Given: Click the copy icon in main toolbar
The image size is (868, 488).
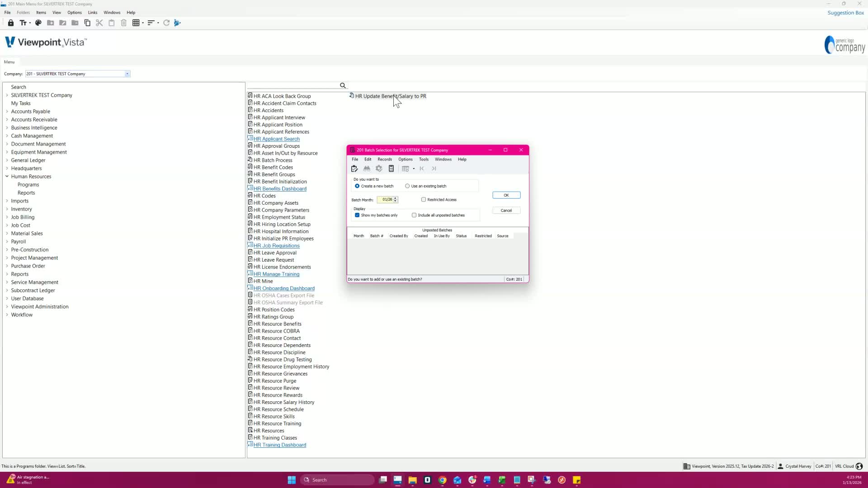Looking at the screenshot, I should 87,23.
